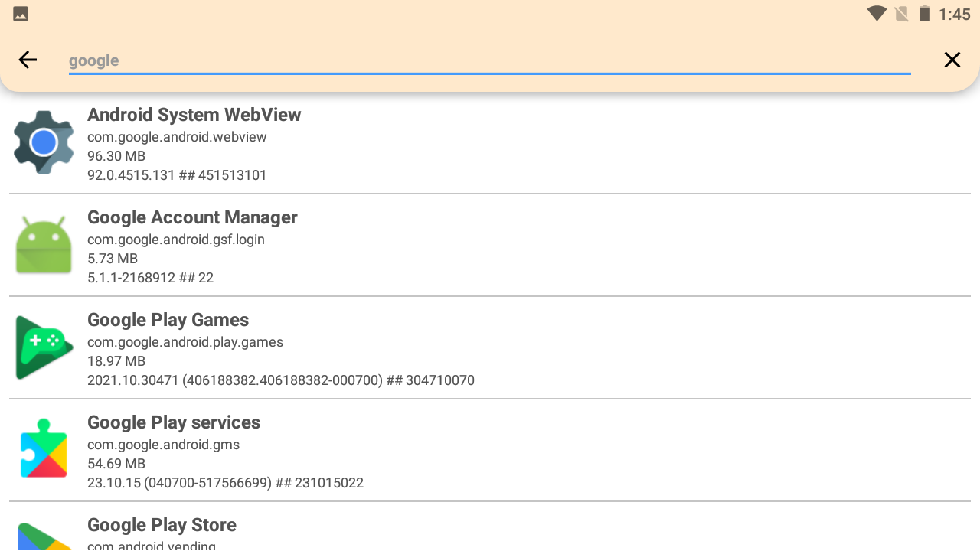
Task: Tap version 23.10.15 of Play services
Action: coord(225,483)
